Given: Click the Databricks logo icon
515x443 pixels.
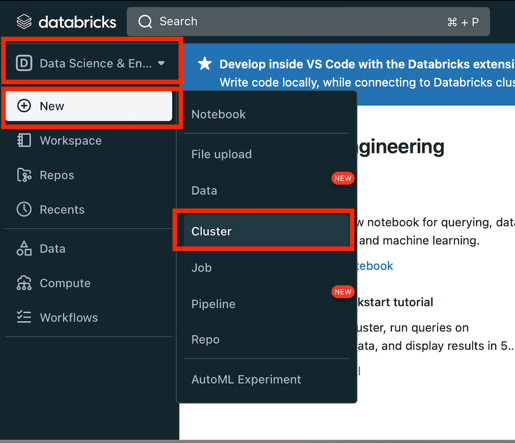Looking at the screenshot, I should pyautogui.click(x=24, y=22).
